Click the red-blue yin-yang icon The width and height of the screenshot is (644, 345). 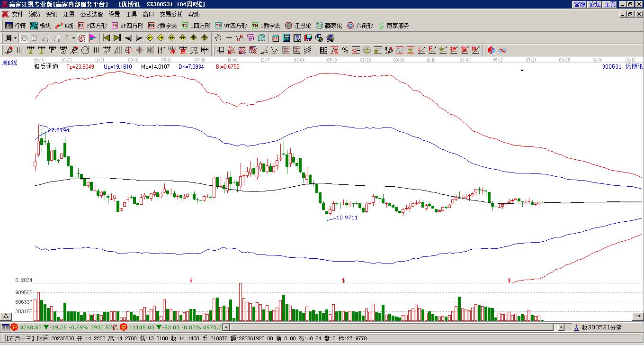492,50
